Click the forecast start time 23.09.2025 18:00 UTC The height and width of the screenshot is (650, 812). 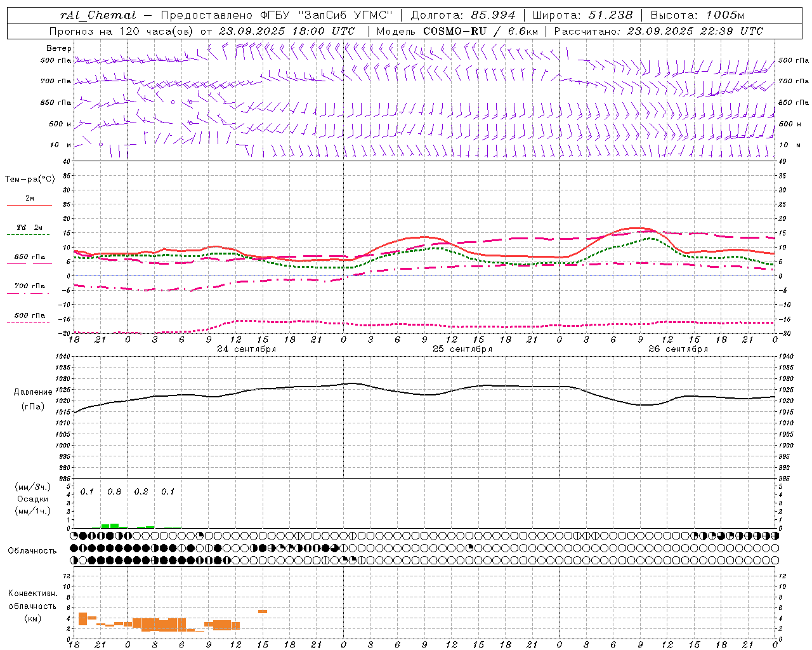pyautogui.click(x=287, y=31)
